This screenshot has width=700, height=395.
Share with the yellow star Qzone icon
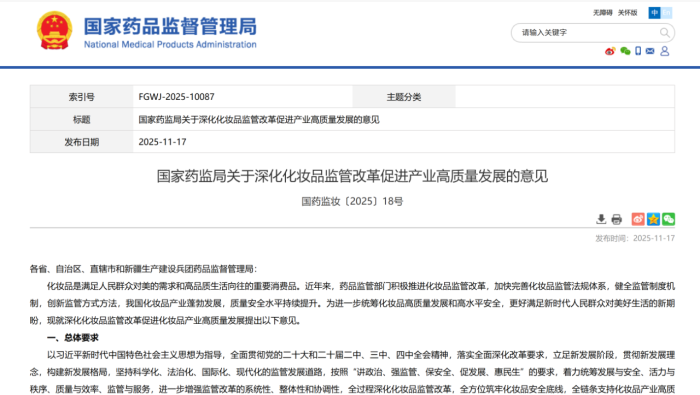tap(653, 219)
